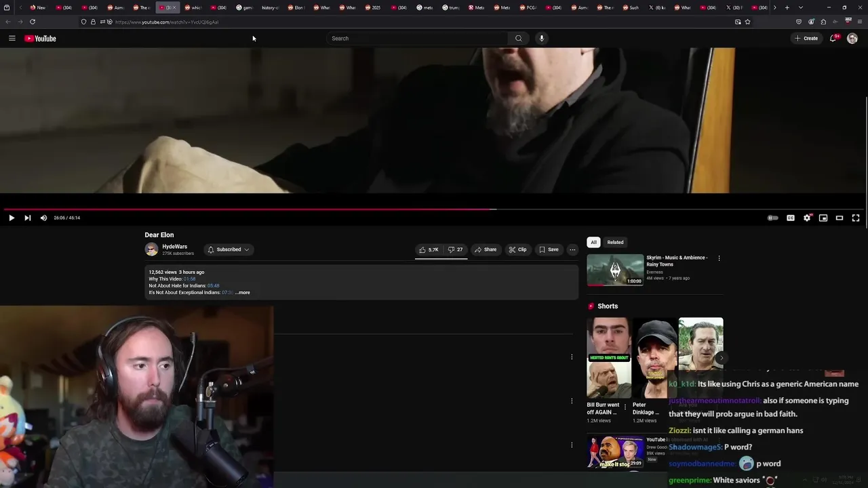The width and height of the screenshot is (868, 488).
Task: Switch to the 2025 tab
Action: 372,7
